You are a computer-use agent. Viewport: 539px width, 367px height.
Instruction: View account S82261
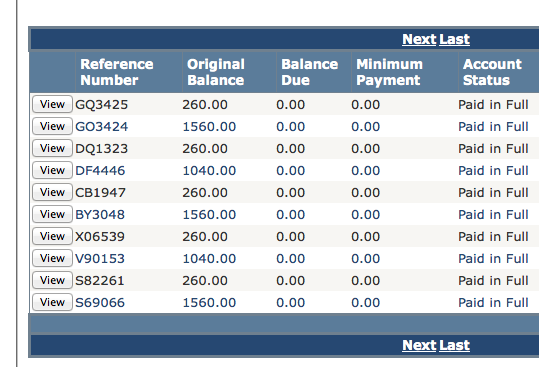point(52,280)
